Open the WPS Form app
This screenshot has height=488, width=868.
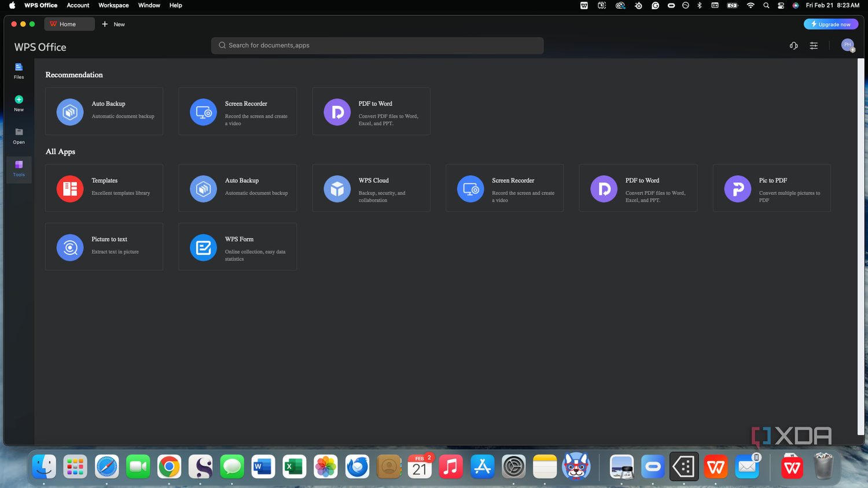(x=238, y=247)
